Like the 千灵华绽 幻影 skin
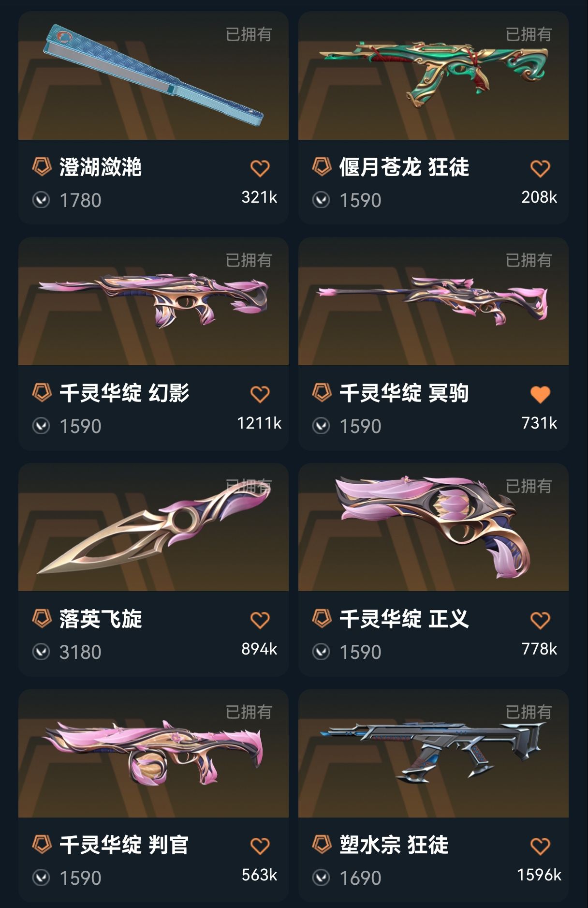 click(260, 394)
